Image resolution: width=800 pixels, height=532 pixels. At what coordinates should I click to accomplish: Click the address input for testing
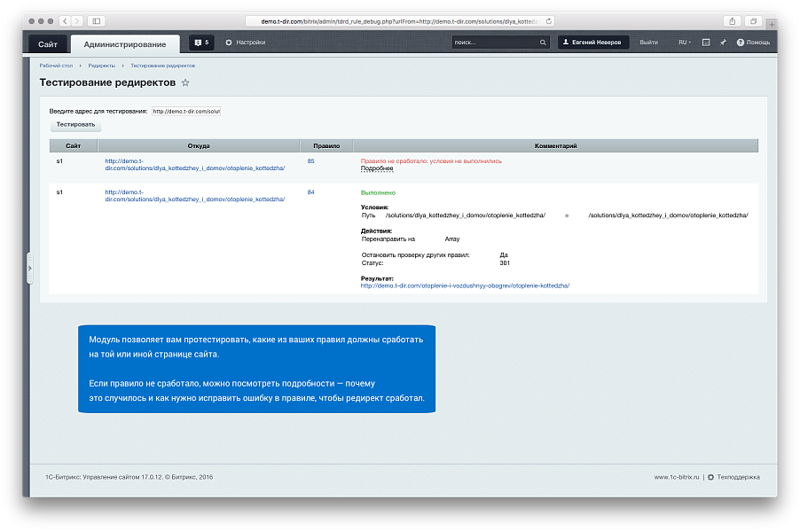pyautogui.click(x=185, y=112)
